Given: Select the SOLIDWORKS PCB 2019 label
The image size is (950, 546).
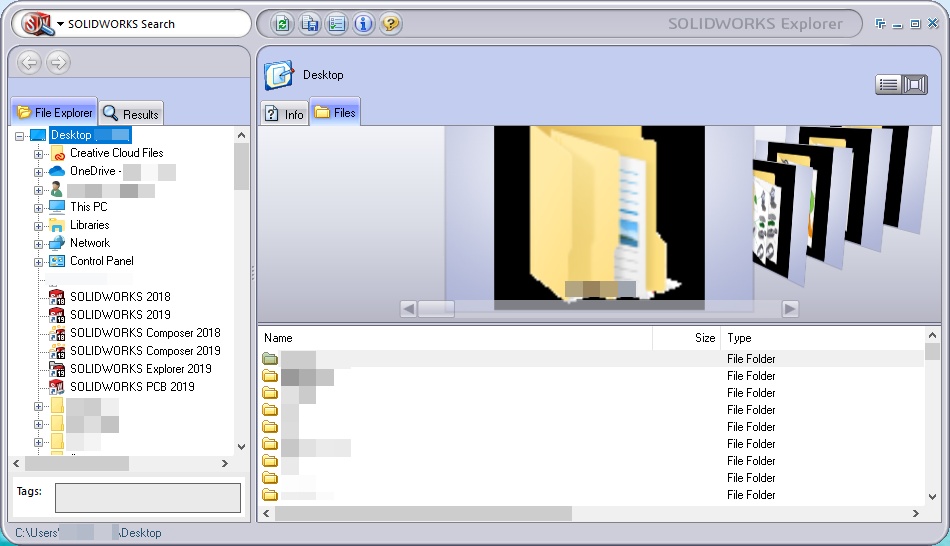Looking at the screenshot, I should click(132, 386).
